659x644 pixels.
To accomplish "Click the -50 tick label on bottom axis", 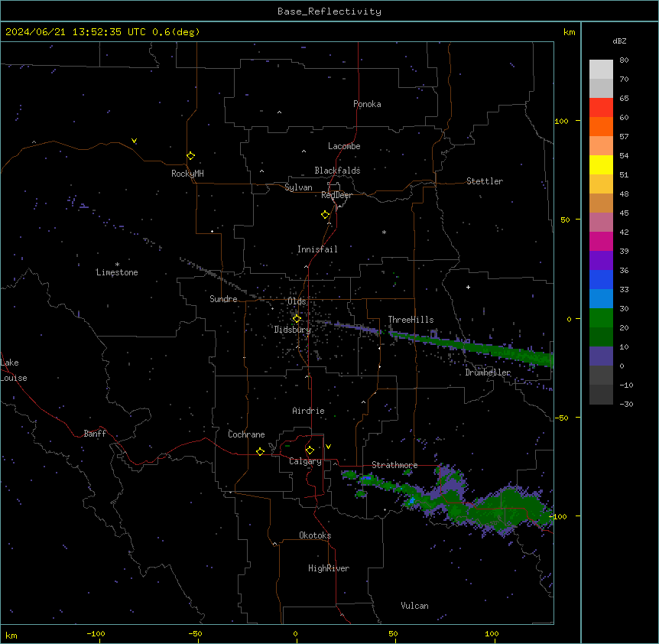I will pyautogui.click(x=195, y=633).
